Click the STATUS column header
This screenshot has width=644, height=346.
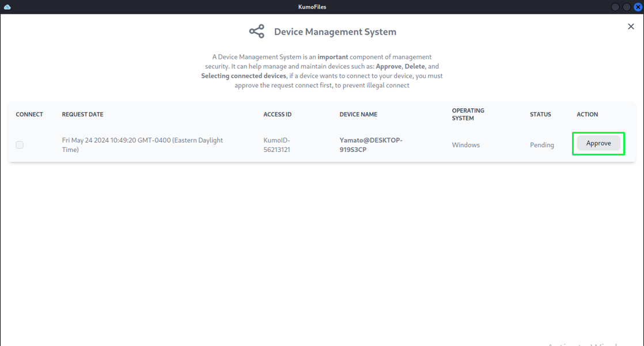click(540, 115)
